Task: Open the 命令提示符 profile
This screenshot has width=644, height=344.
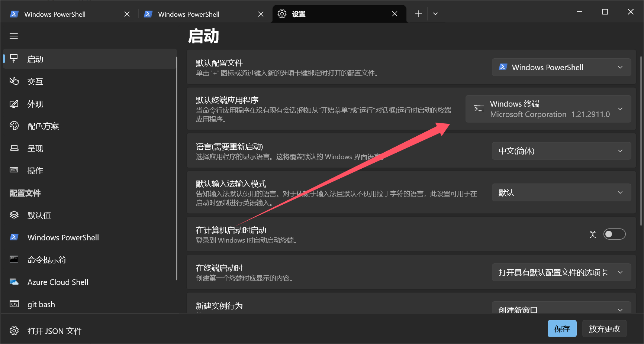Action: (x=47, y=260)
